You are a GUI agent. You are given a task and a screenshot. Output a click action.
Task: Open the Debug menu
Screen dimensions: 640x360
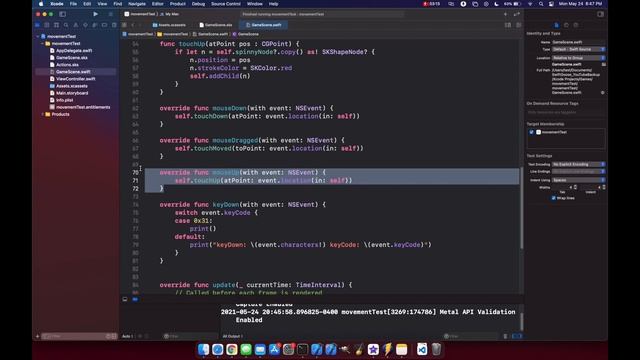point(198,4)
